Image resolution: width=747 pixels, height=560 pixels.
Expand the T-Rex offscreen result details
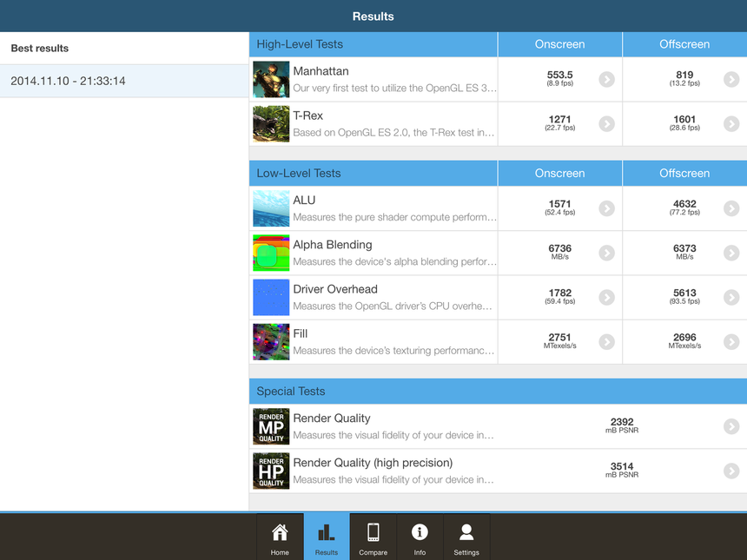(730, 123)
